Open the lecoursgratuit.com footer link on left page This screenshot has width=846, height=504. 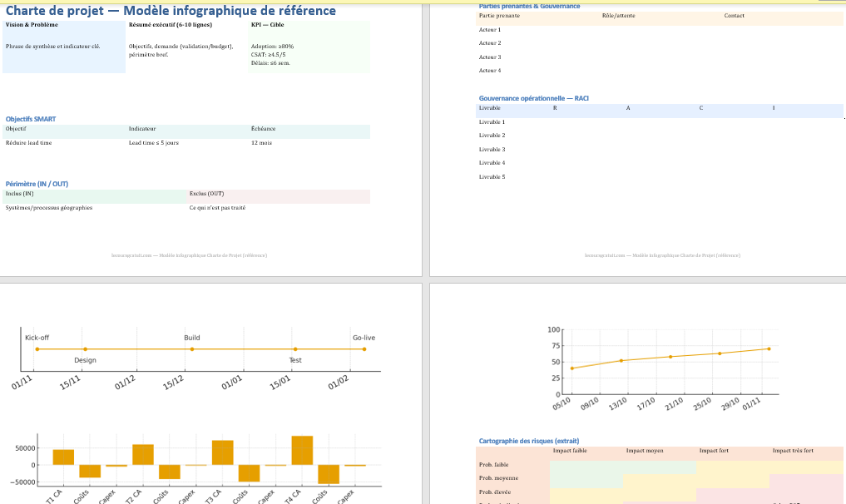click(x=188, y=255)
